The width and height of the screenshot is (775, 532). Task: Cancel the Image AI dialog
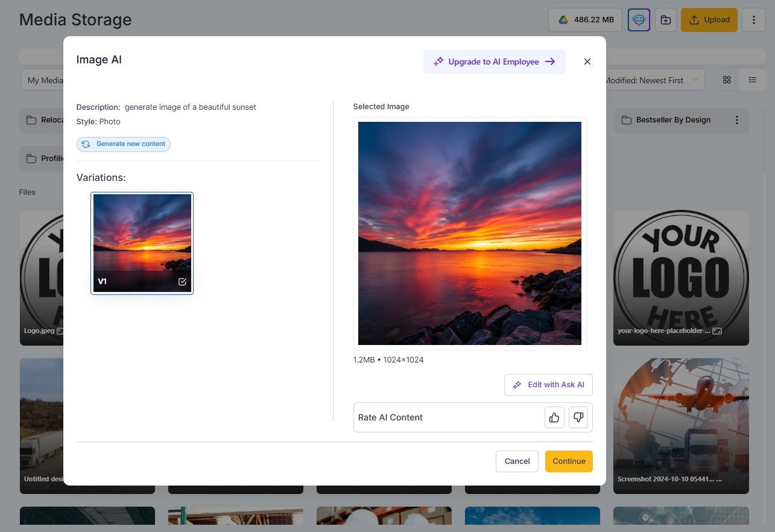[517, 461]
